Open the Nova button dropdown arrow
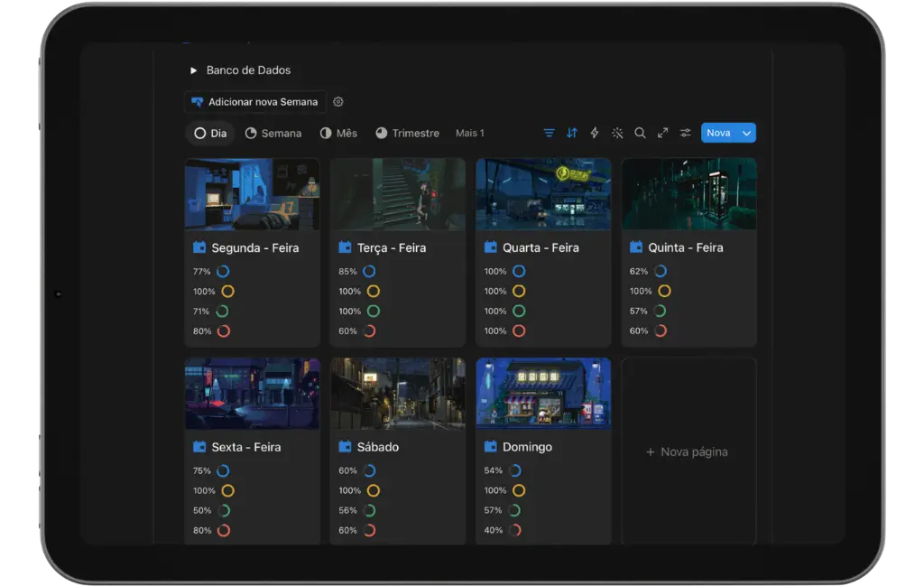Image resolution: width=924 pixels, height=586 pixels. tap(746, 134)
